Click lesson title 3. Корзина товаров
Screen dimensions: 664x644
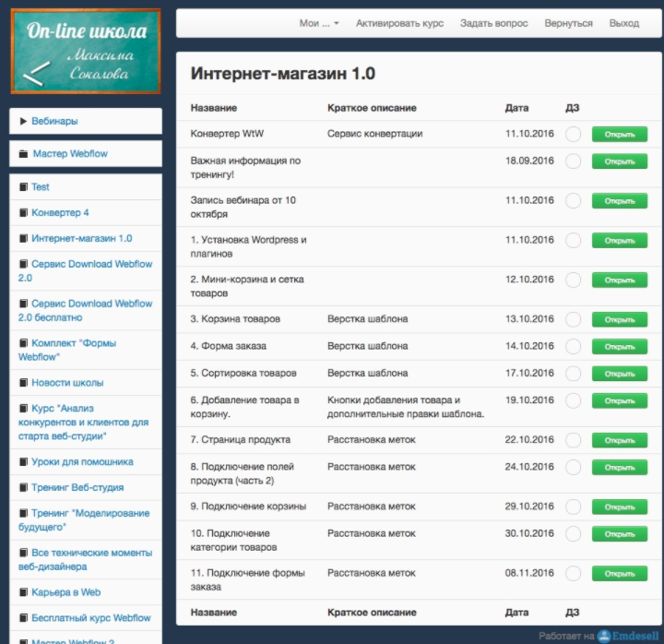tap(235, 318)
